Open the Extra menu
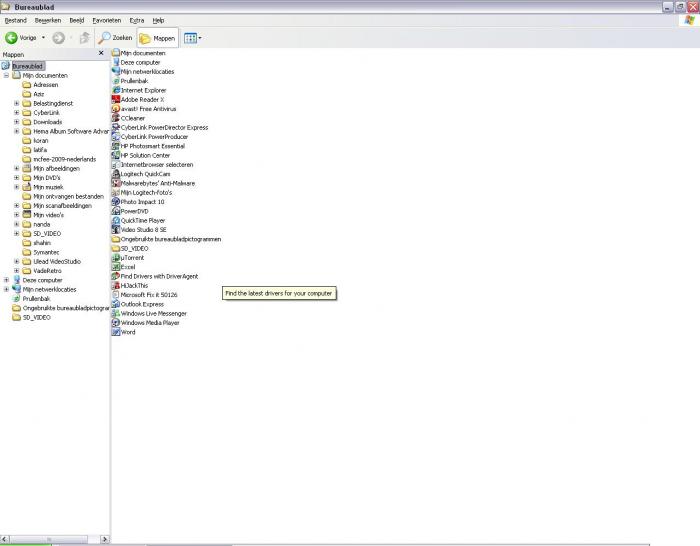The image size is (700, 546). click(137, 21)
